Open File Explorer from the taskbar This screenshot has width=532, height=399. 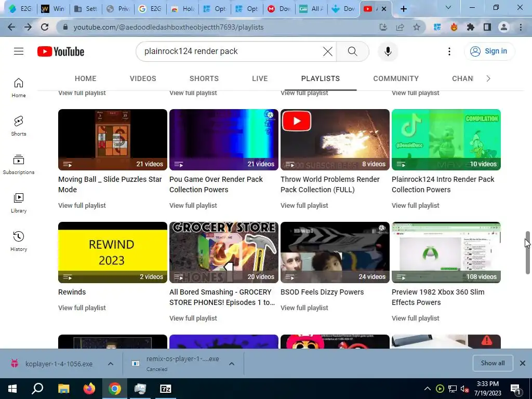(x=63, y=389)
